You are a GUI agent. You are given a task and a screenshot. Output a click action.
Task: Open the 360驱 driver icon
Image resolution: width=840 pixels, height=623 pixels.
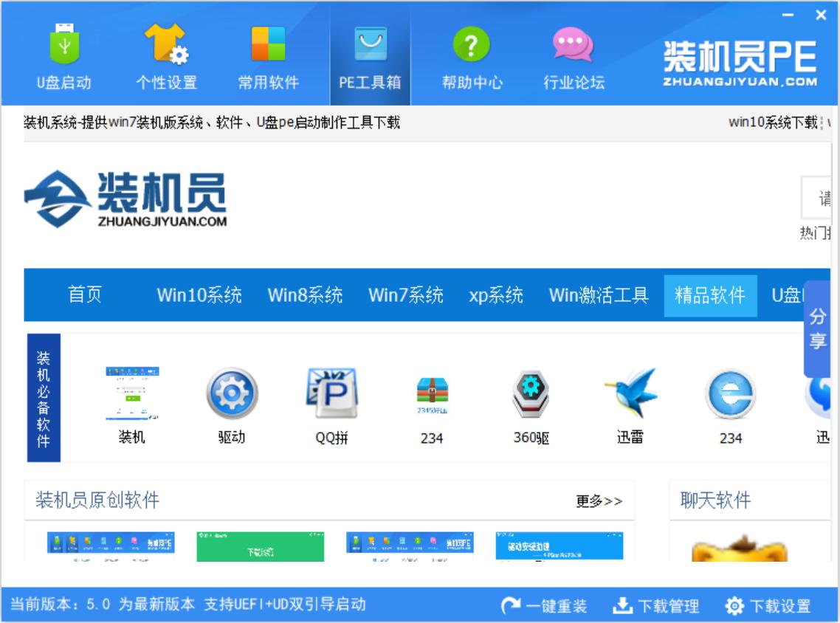coord(531,393)
